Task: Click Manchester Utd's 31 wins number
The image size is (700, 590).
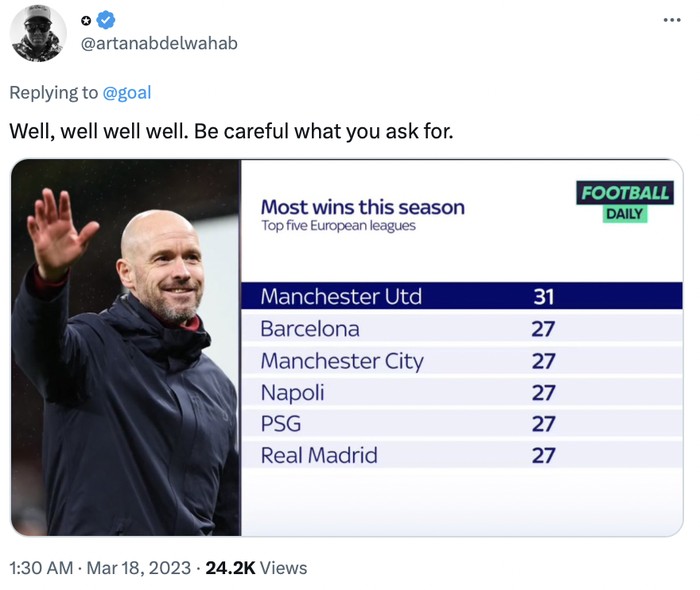Action: tap(543, 296)
